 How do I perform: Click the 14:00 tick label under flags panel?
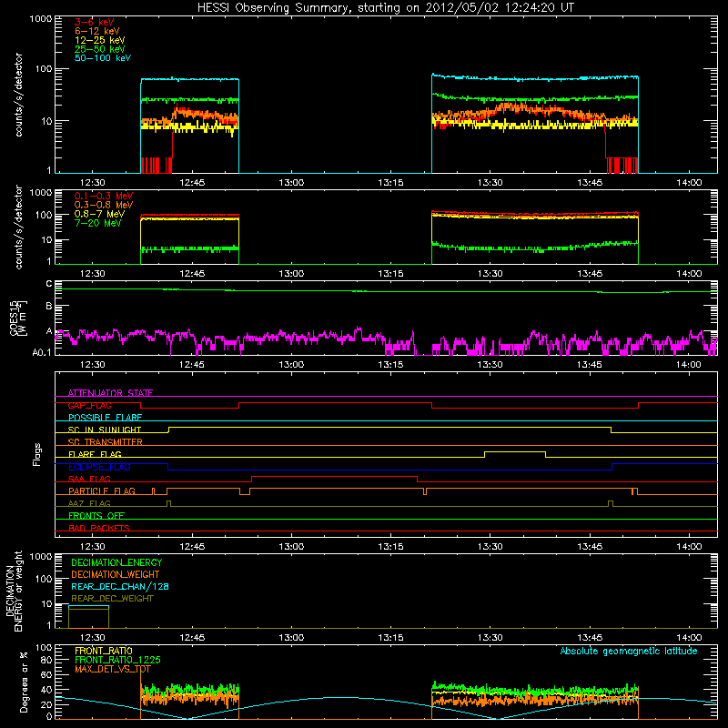689,546
